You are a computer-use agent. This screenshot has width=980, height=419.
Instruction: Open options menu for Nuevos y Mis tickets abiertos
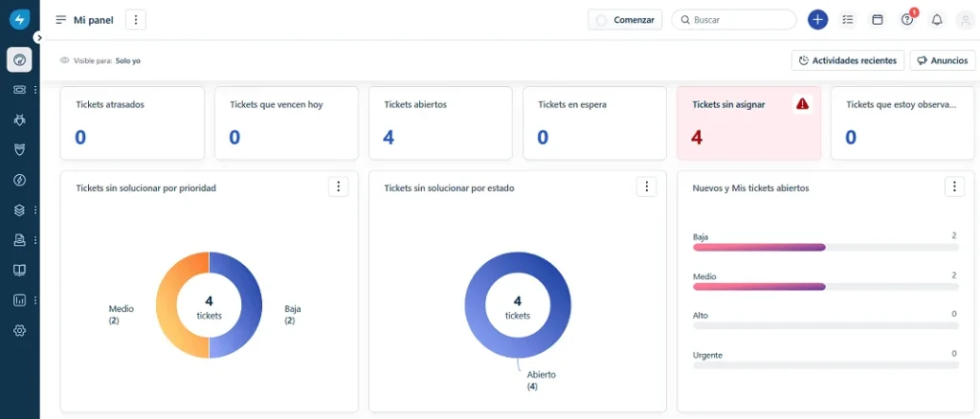tap(954, 187)
